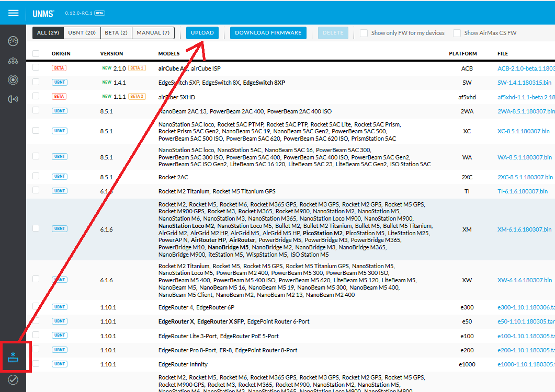Sort the table by Version column header
Viewport: 555px width, 392px height.
(x=112, y=53)
